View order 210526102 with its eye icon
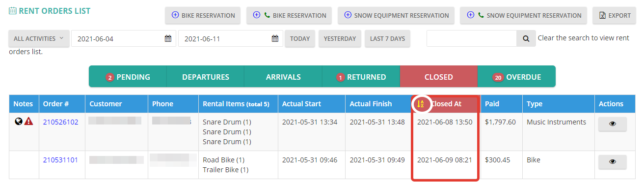The image size is (644, 185). (x=612, y=124)
